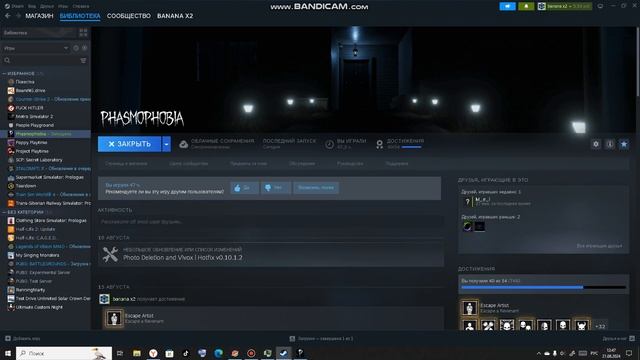This screenshot has width=640, height=360.
Task: Click the add game plus icon bottom left
Action: click(x=8, y=338)
